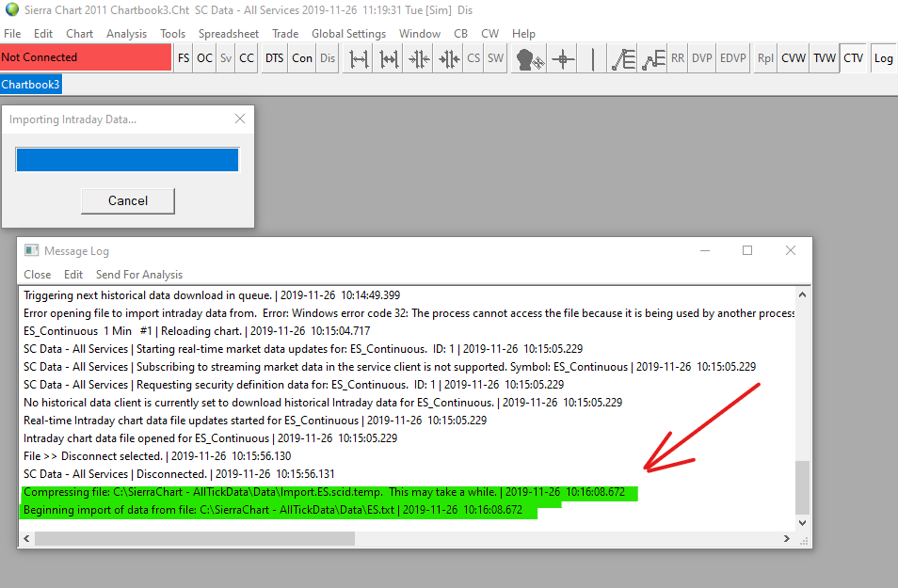The height and width of the screenshot is (588, 898).
Task: Open the Analysis menu
Action: tap(126, 34)
